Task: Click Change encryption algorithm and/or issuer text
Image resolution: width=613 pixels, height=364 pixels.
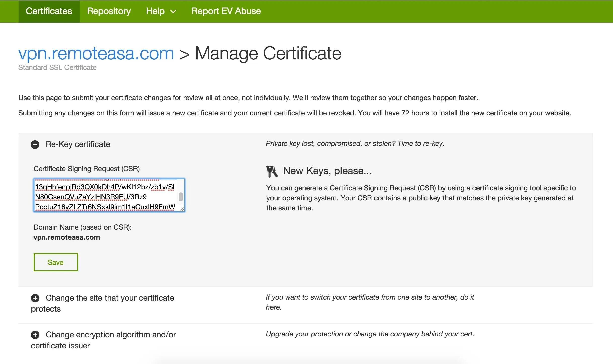Action: 103,340
